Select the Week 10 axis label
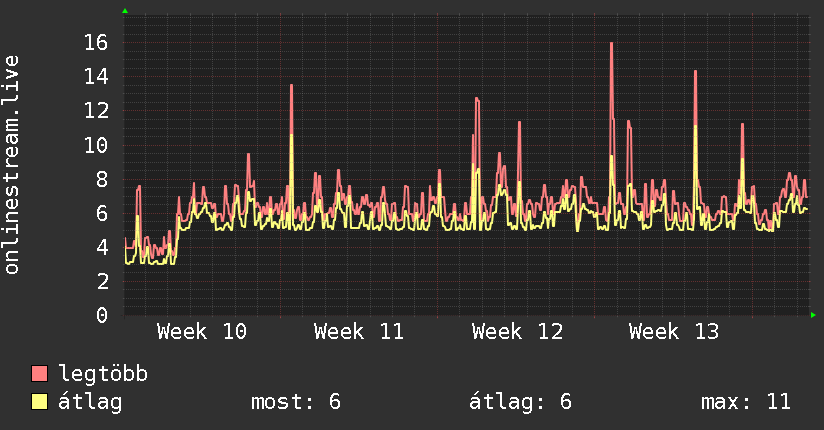824x430 pixels. point(202,332)
